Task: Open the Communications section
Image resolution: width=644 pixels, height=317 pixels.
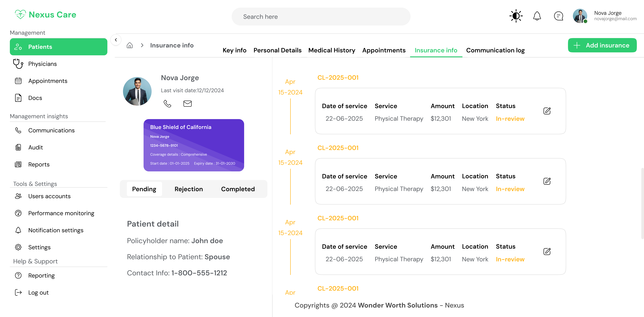Action: [51, 130]
